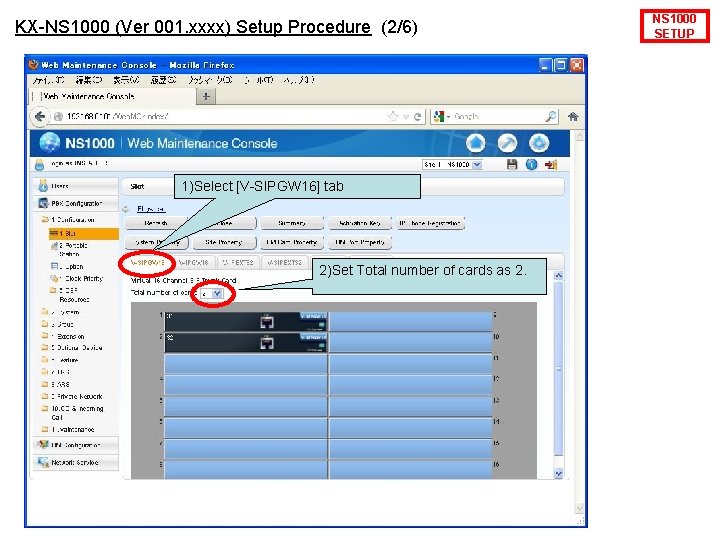Click the Firefox home icon
This screenshot has height=540, width=720.
(x=573, y=117)
